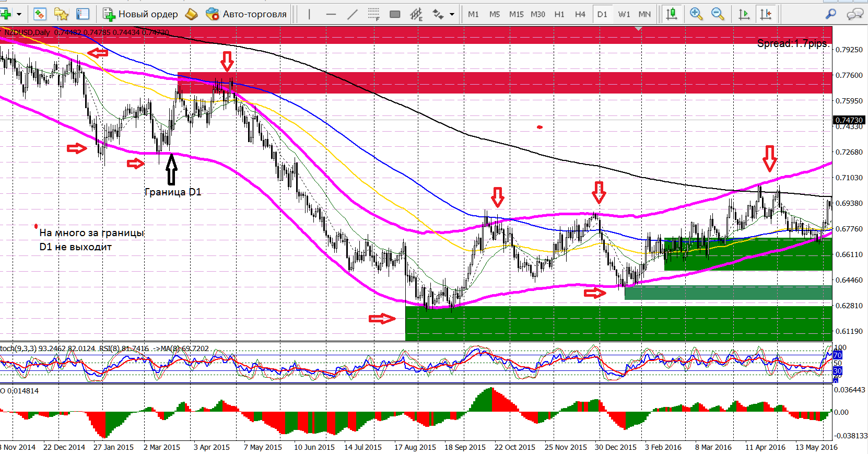Viewport: 868px width, 454px height.
Task: Click the NZDUSD,Daily chart title text
Action: (27, 32)
